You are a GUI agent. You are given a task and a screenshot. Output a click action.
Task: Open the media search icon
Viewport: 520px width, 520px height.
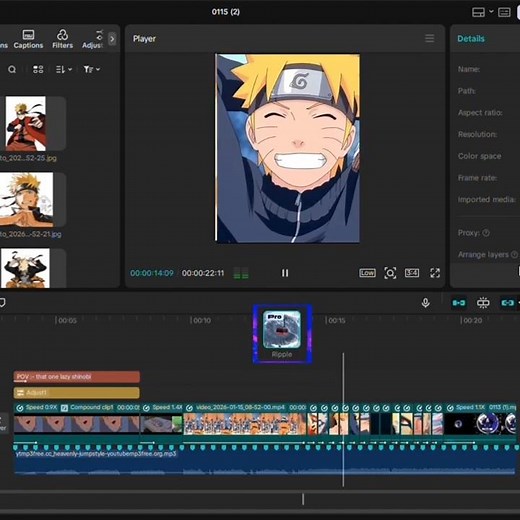12,69
